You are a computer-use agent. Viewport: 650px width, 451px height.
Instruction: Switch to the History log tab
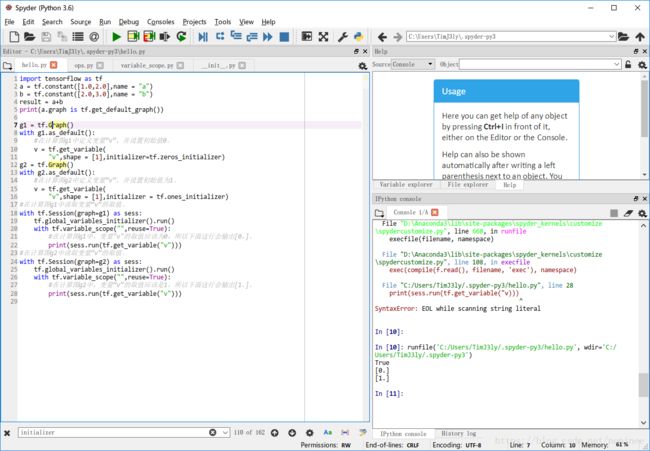click(x=458, y=434)
